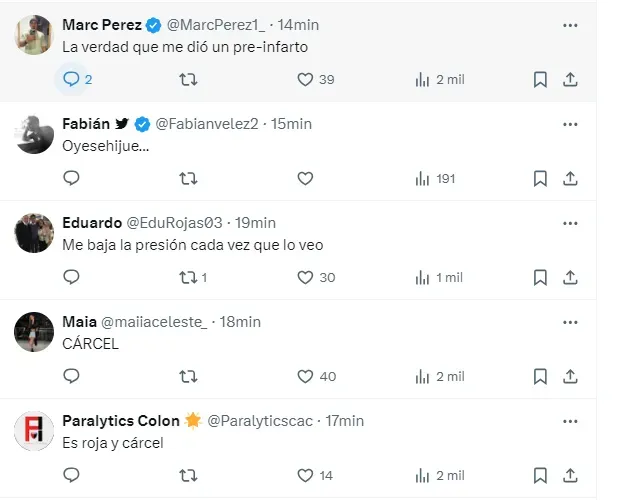Repost Maia's CÁRCEL tweet
The height and width of the screenshot is (500, 620).
(x=188, y=376)
